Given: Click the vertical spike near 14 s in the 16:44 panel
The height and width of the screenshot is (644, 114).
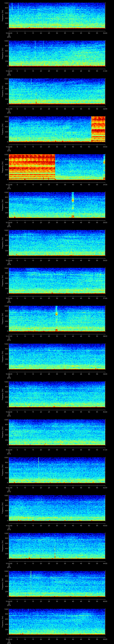Looking at the screenshot, I should [31, 580].
